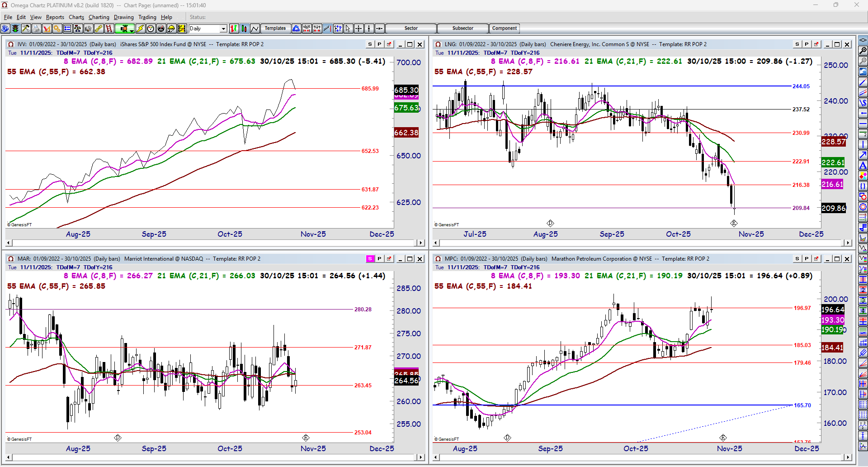Click the yellow lightning bolt icon

pyautogui.click(x=140, y=29)
